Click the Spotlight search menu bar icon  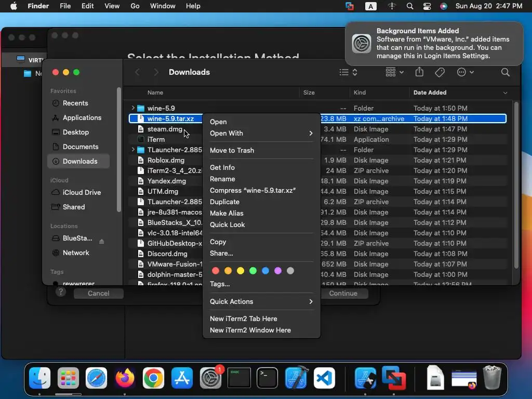point(410,6)
